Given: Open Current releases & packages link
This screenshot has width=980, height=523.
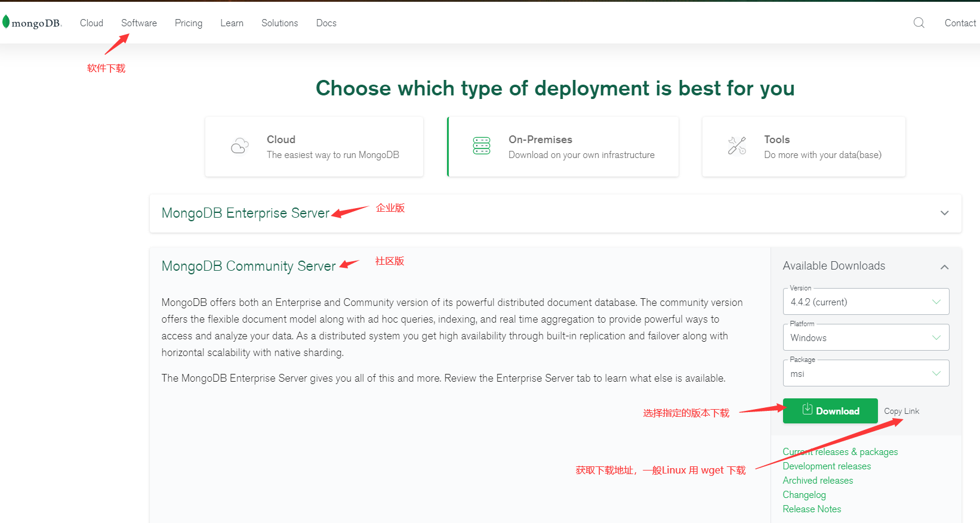Looking at the screenshot, I should point(840,452).
